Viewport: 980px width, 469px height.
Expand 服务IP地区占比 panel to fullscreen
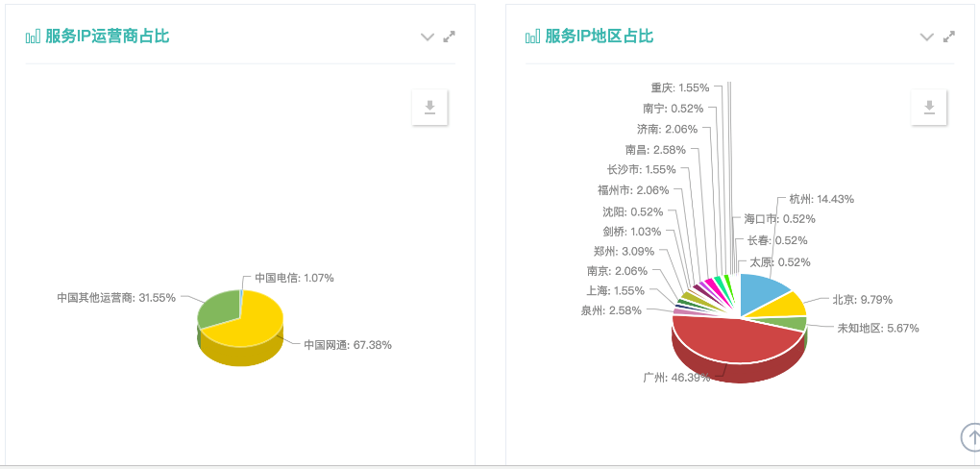pyautogui.click(x=948, y=37)
